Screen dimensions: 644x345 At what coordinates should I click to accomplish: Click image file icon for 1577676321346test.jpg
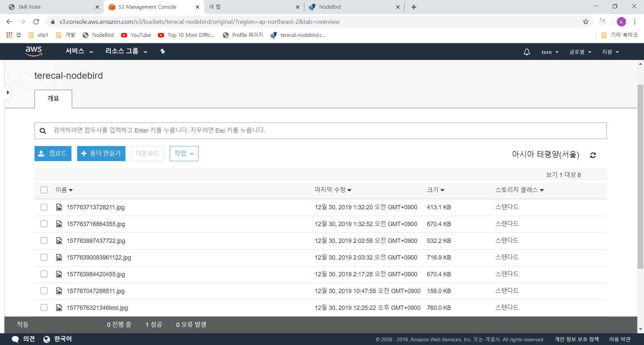click(x=59, y=307)
